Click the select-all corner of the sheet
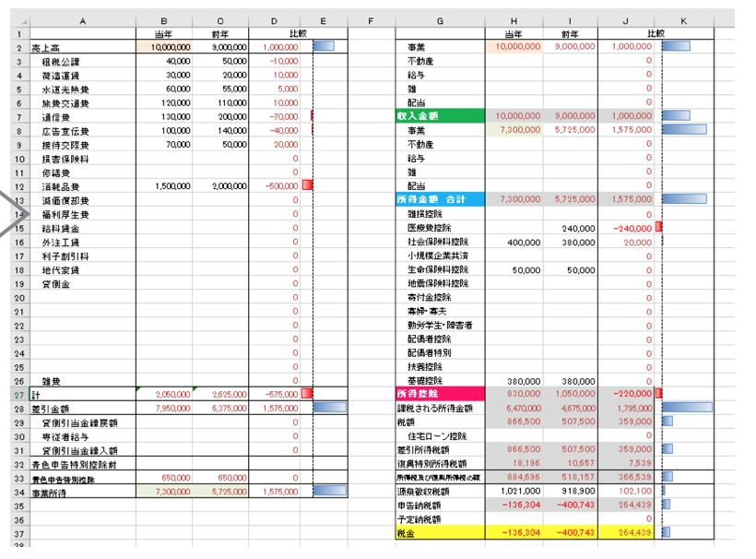Screen dimensions: 756x559 (19, 20)
